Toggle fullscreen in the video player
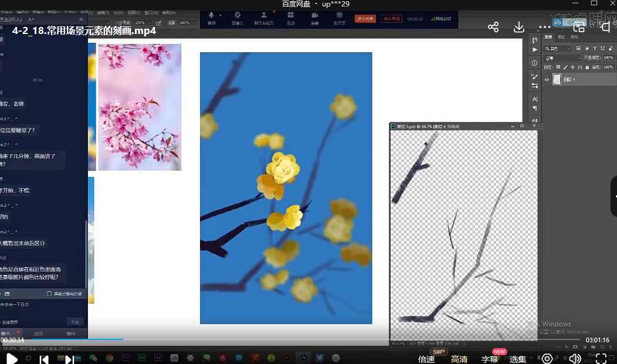617x364 pixels. (600, 358)
